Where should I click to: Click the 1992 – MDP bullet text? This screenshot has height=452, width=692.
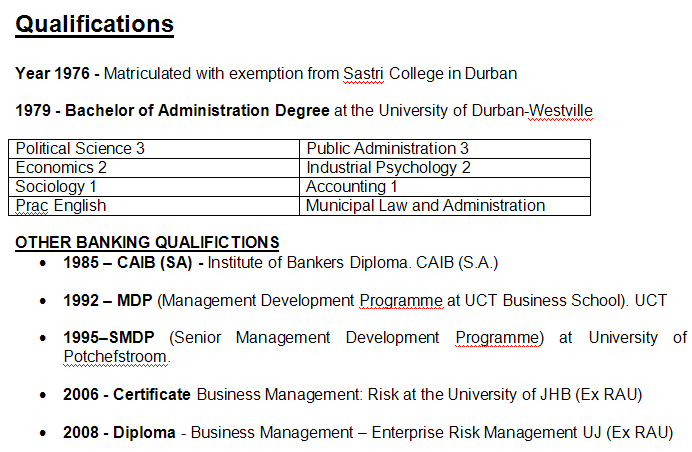point(107,300)
